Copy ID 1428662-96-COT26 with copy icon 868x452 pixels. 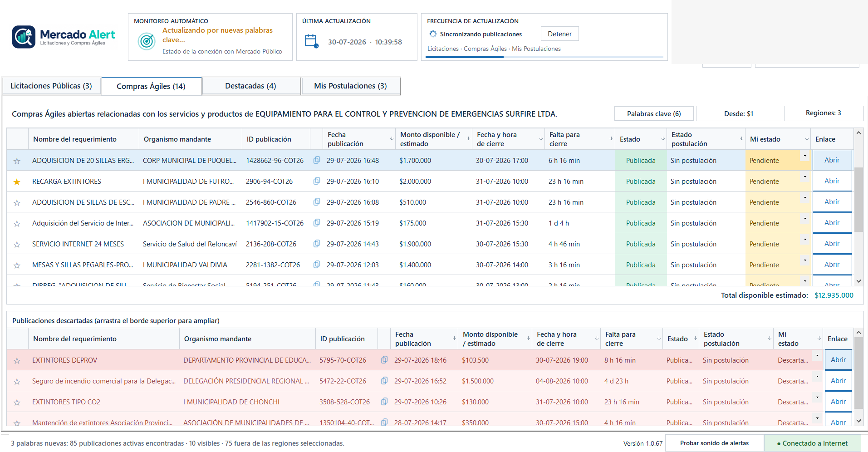click(x=317, y=160)
